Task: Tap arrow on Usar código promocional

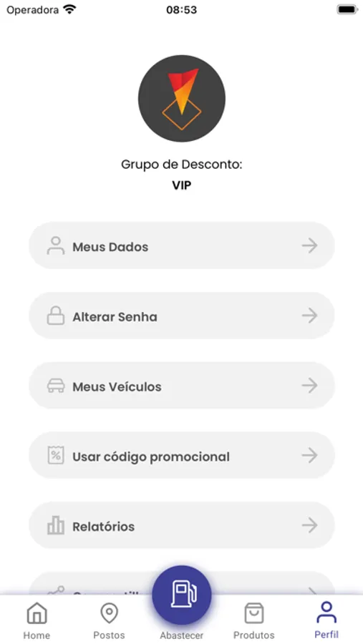Action: (x=309, y=455)
